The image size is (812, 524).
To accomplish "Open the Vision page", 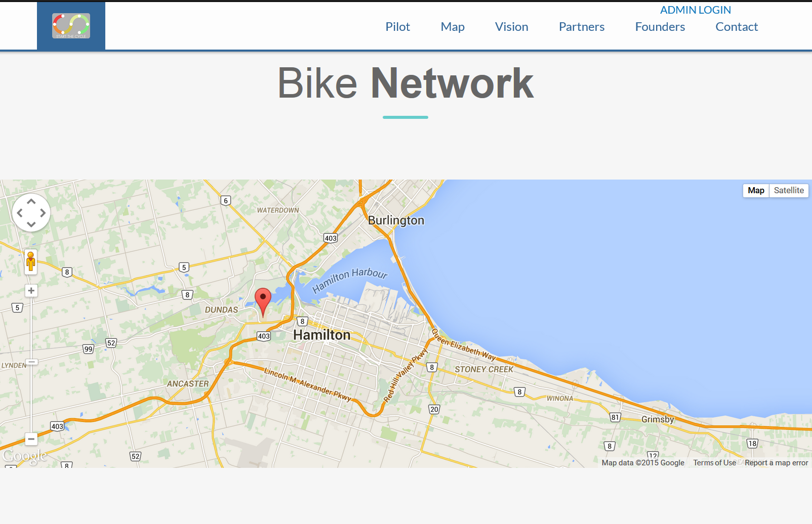I will pos(511,27).
